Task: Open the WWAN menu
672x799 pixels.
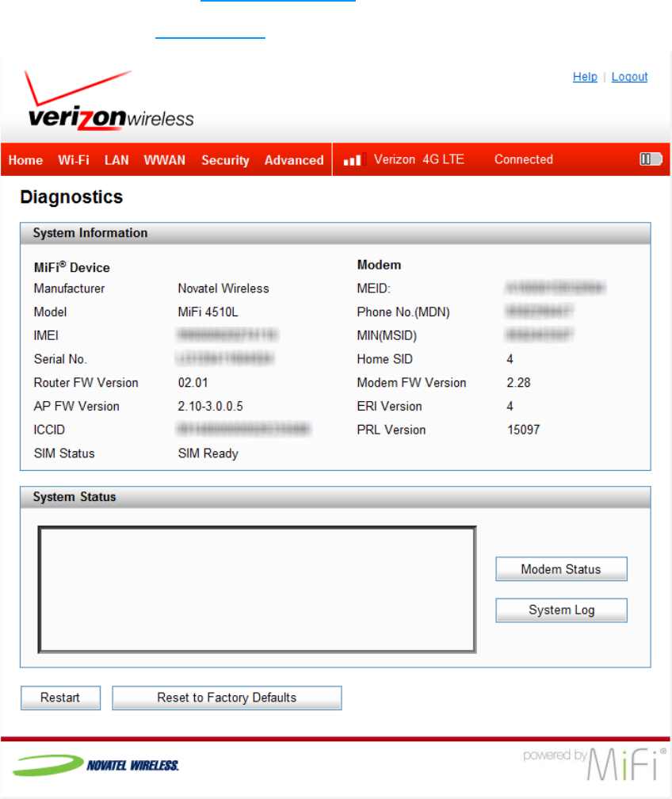Action: [x=165, y=160]
